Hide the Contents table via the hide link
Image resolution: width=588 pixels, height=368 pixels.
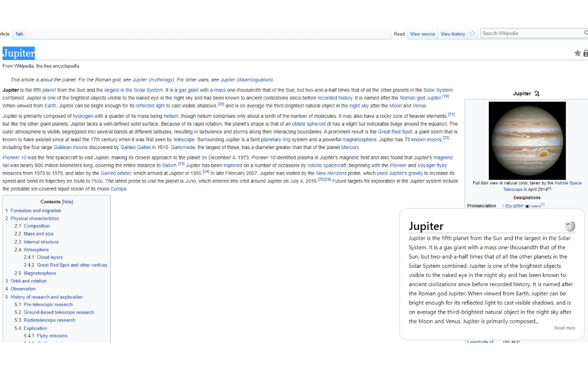tap(68, 202)
